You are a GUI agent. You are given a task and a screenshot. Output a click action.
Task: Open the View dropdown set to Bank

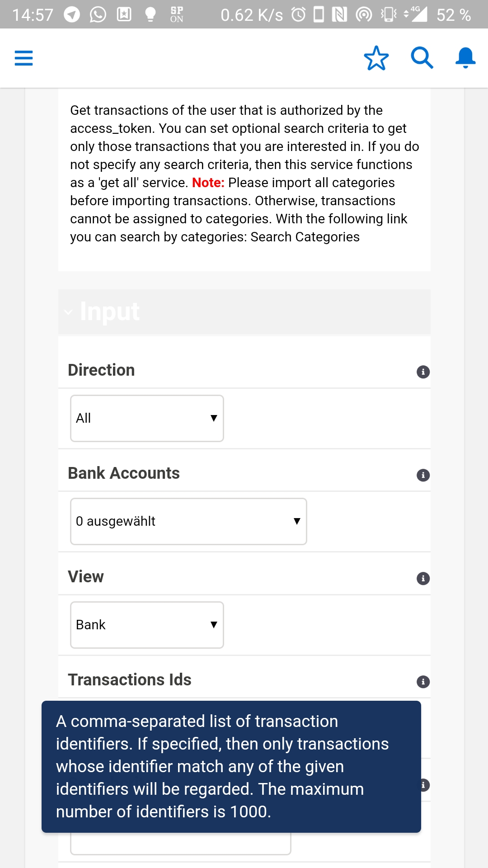coord(147,625)
